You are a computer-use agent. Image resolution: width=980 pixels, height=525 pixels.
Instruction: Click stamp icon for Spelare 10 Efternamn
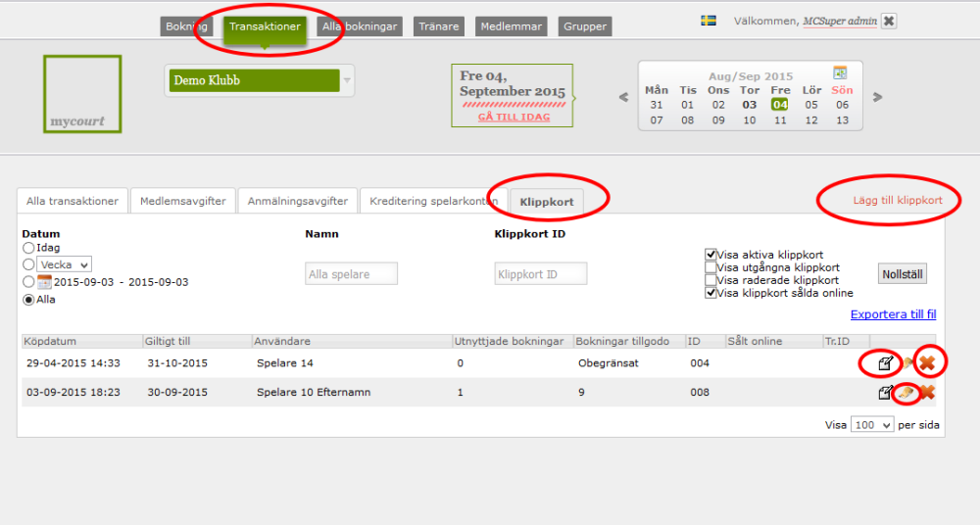click(906, 393)
